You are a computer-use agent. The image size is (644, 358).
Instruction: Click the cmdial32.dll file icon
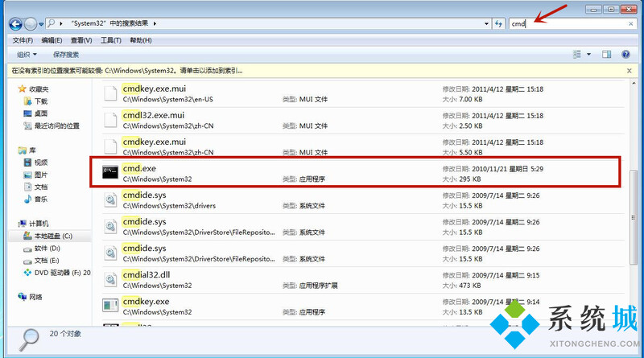click(x=110, y=280)
